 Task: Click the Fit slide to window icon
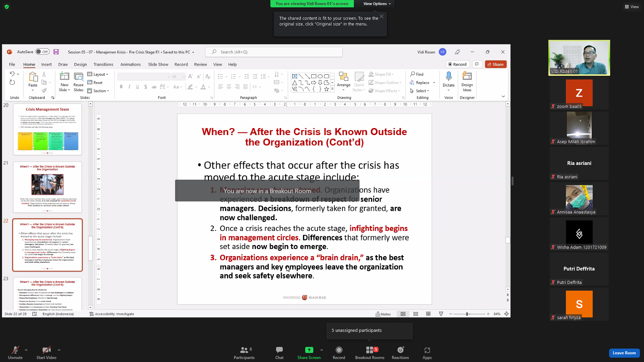(506, 314)
